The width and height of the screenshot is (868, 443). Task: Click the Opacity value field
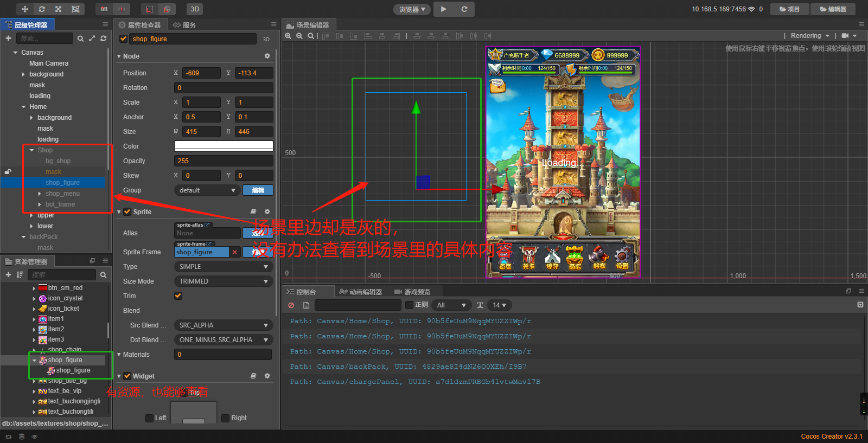coord(224,161)
